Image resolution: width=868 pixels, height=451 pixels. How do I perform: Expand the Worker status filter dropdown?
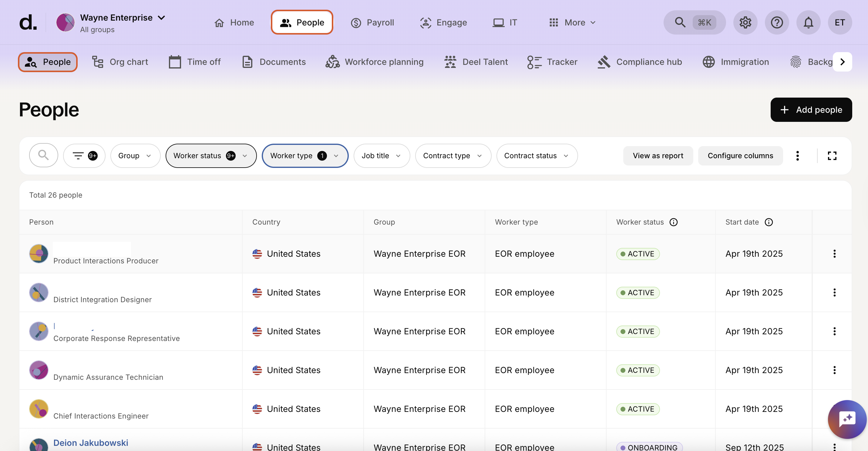pos(210,155)
